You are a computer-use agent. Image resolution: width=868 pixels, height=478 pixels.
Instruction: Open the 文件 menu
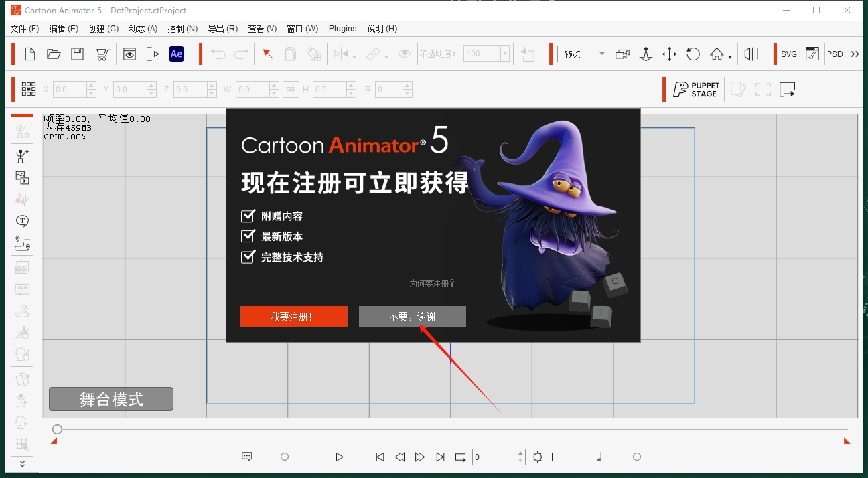pyautogui.click(x=25, y=28)
